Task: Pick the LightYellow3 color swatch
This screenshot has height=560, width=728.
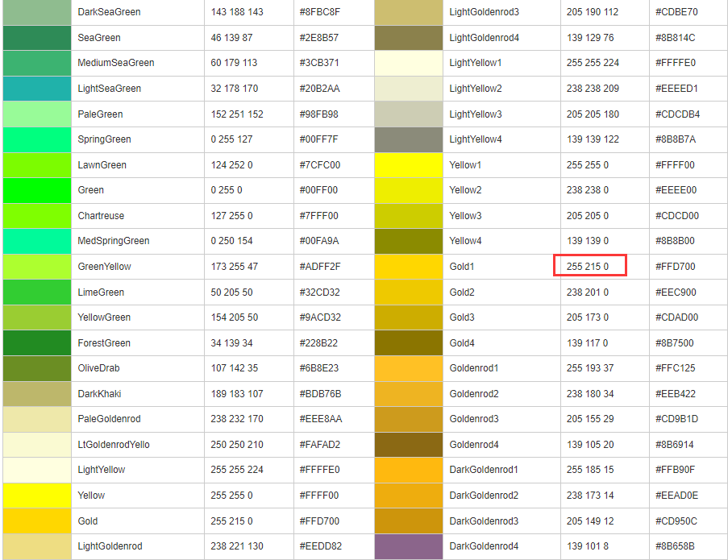Action: click(x=409, y=114)
